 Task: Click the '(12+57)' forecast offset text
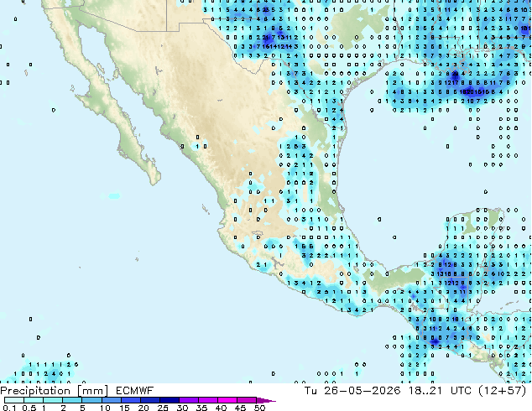503,391
